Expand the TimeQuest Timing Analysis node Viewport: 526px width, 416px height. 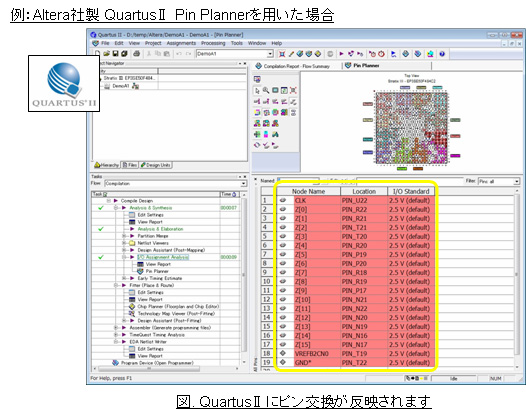116,334
